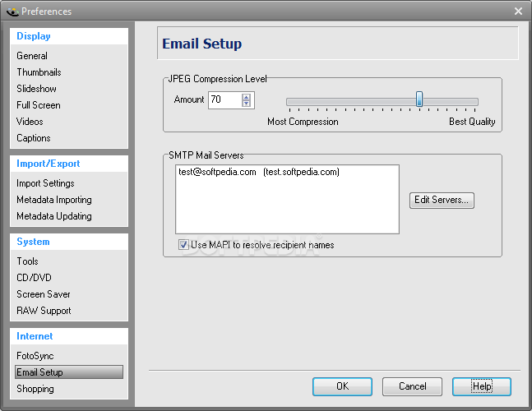The height and width of the screenshot is (411, 532).
Task: Click the JPEG Amount value field
Action: pyautogui.click(x=224, y=100)
